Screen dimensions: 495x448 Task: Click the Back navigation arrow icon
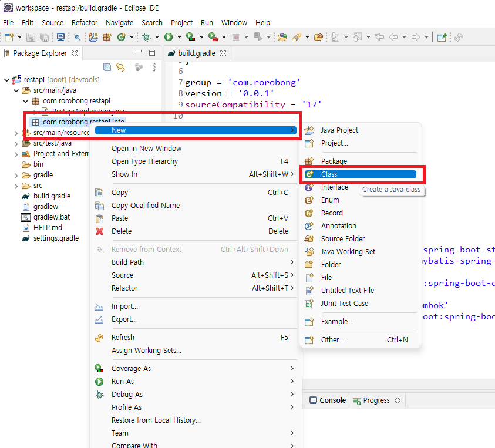tap(393, 37)
